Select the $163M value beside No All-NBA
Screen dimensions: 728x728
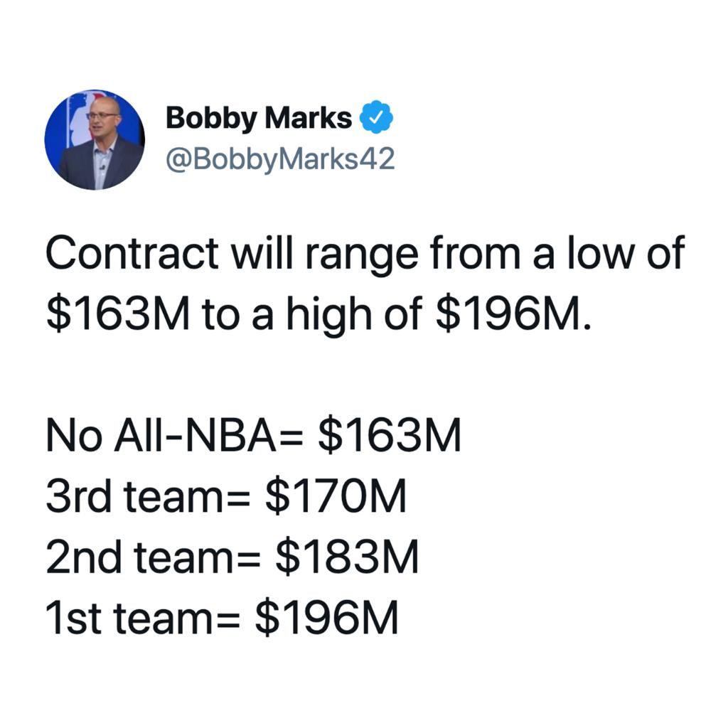[390, 434]
